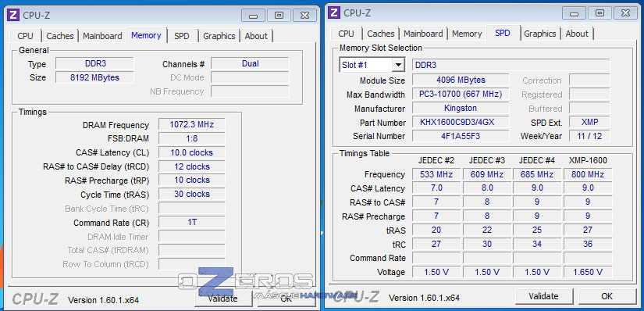Click SPD Ext. value XMP
The width and height of the screenshot is (644, 311).
click(x=589, y=122)
